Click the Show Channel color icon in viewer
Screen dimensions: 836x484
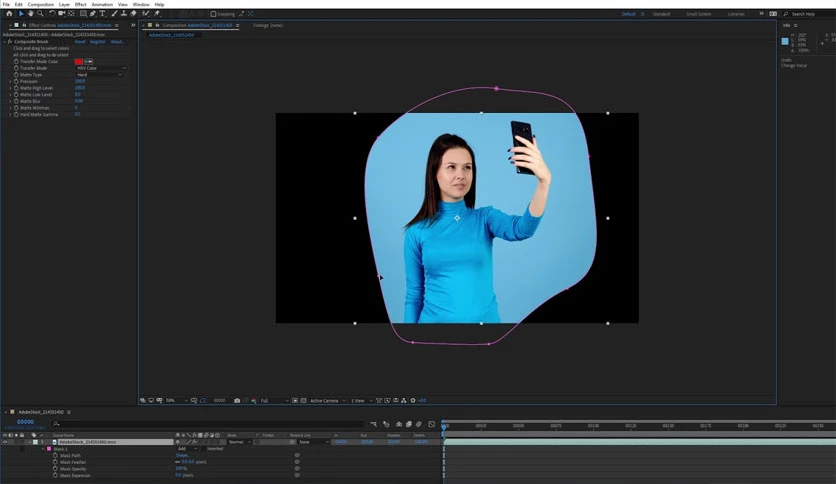click(x=253, y=400)
